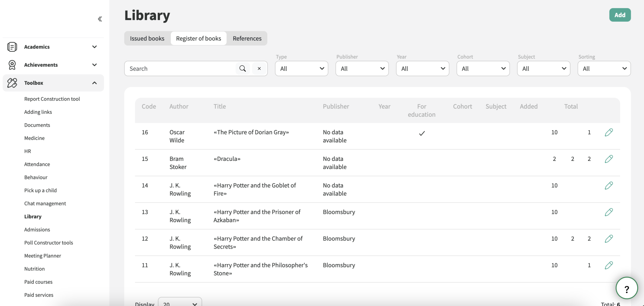
Task: Switch to the Issued books tab
Action: [147, 38]
